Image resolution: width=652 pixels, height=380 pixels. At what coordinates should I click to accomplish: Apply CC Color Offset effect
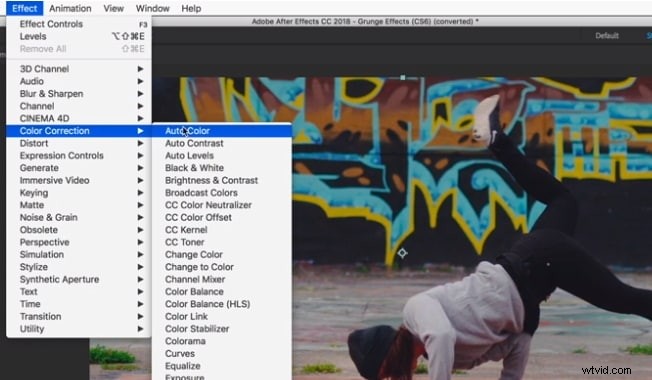tap(222, 217)
